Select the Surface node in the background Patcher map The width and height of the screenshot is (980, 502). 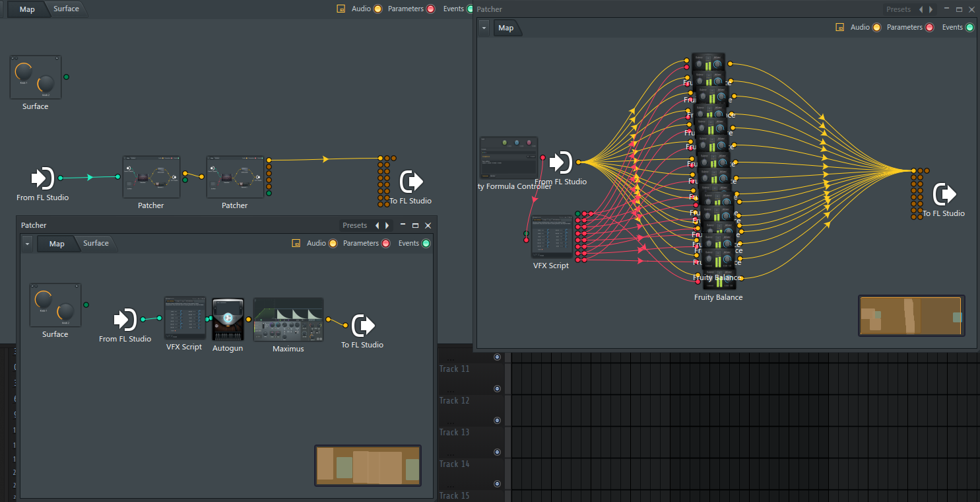36,77
